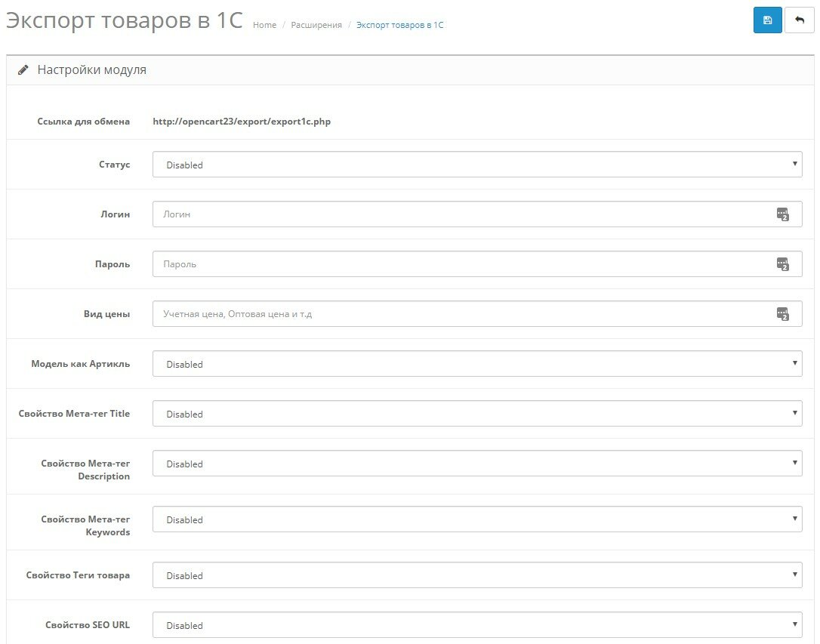Screen dimensions: 820x644
Task: Click the Свойство Теги товара label
Action: [x=78, y=575]
